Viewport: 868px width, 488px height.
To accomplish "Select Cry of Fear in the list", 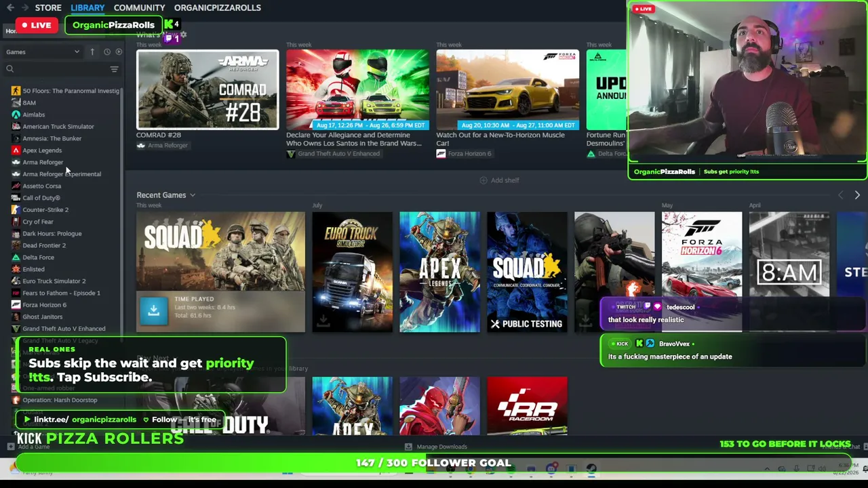I will click(x=38, y=222).
